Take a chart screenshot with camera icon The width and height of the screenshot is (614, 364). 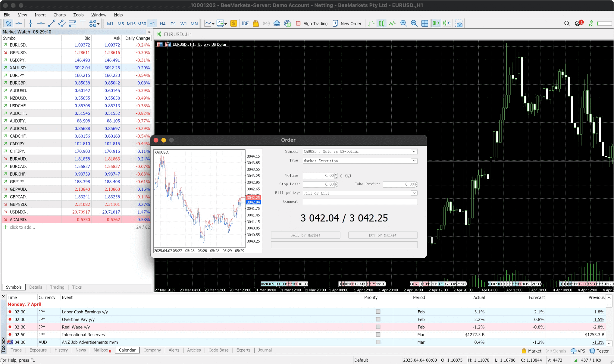pyautogui.click(x=459, y=24)
